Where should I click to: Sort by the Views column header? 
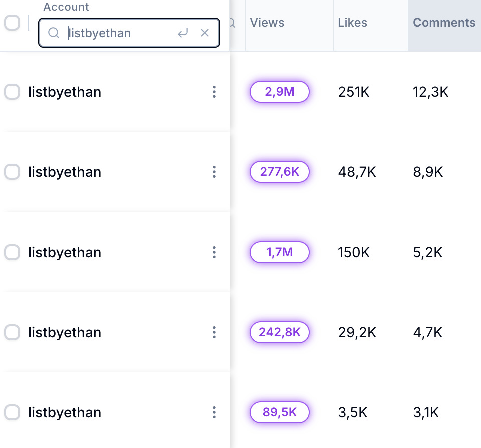(267, 23)
